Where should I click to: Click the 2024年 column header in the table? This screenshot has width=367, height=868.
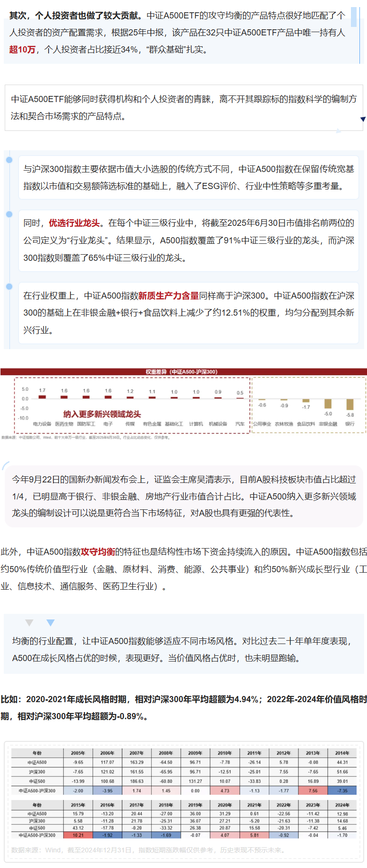click(342, 805)
